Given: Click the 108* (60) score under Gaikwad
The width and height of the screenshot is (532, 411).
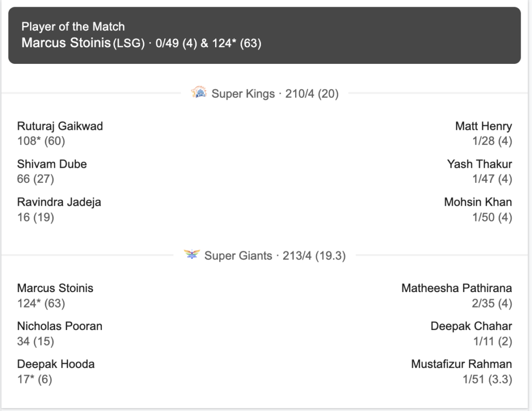Looking at the screenshot, I should pos(41,141).
